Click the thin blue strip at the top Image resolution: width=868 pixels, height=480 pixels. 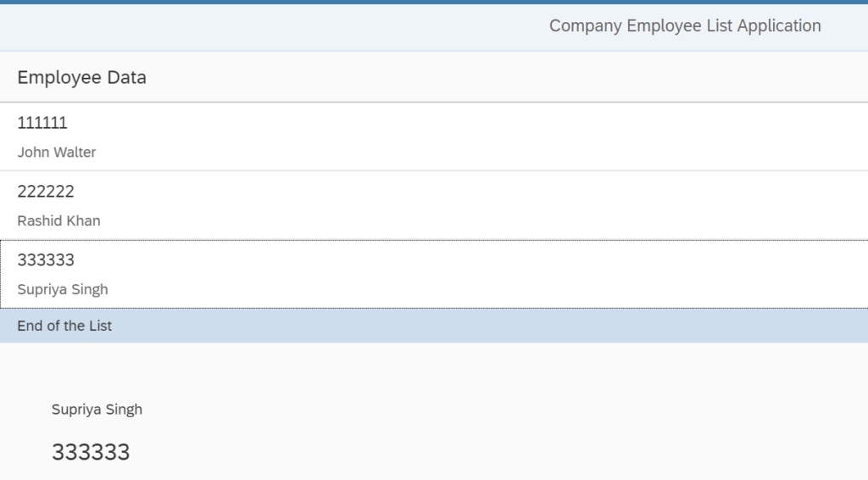coord(434,2)
